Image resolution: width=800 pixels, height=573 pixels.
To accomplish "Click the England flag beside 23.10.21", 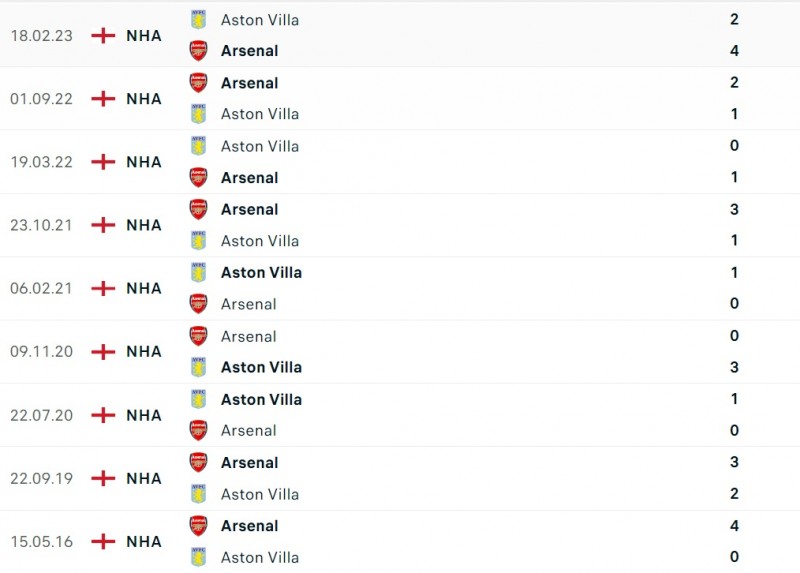I will point(103,225).
